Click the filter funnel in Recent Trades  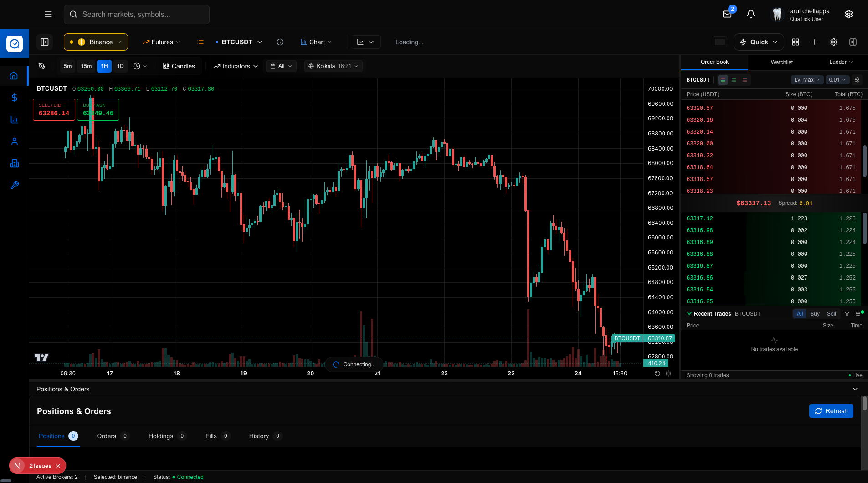coord(847,314)
